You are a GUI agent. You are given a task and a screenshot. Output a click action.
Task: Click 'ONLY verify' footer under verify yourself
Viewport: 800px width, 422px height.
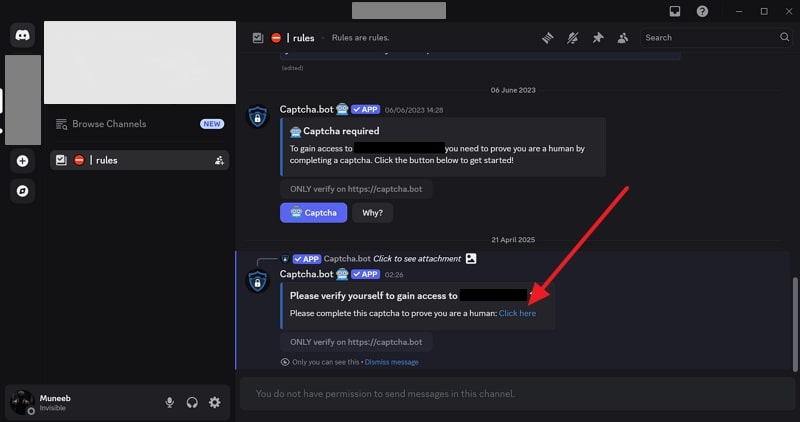356,342
